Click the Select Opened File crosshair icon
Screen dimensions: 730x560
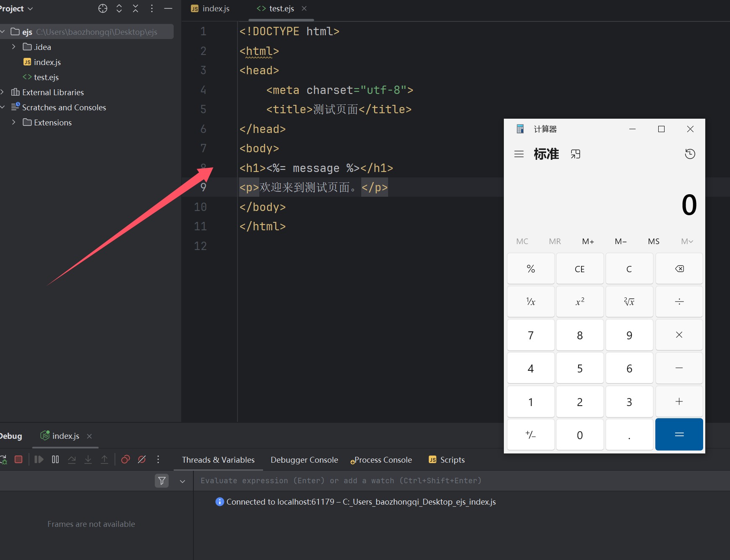point(103,9)
